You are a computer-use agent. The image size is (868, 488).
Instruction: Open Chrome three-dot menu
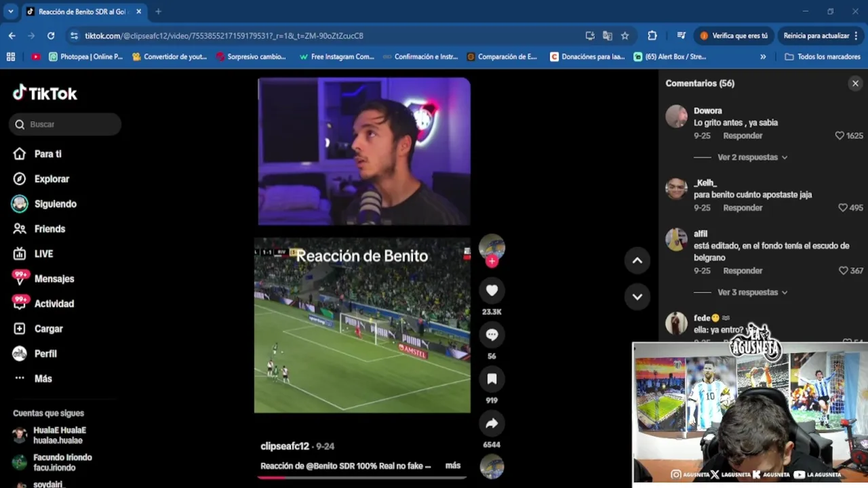(857, 35)
